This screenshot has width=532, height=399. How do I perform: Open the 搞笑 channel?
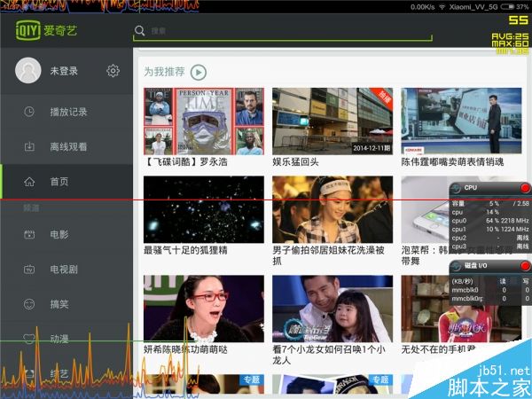(x=66, y=304)
